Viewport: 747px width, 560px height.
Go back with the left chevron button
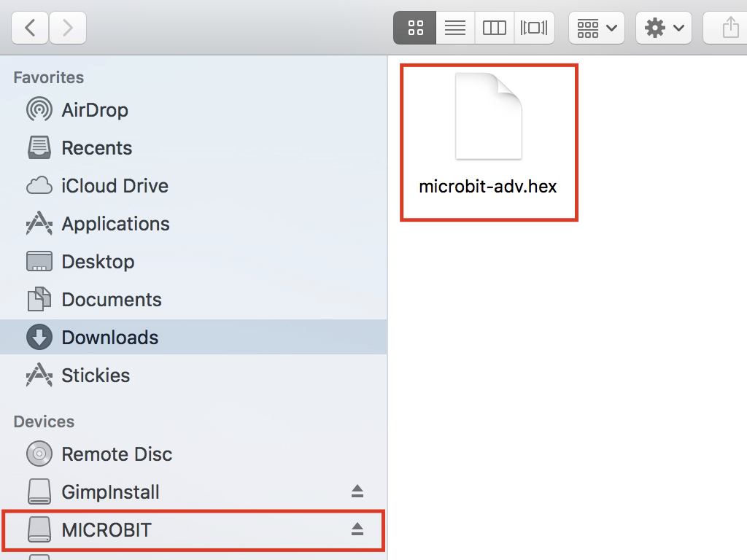[x=29, y=28]
